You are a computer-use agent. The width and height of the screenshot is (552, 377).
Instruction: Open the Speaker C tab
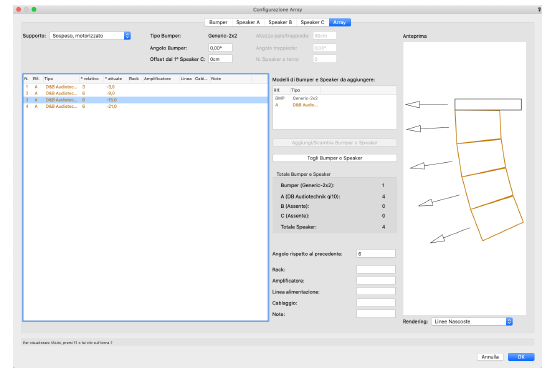(312, 22)
